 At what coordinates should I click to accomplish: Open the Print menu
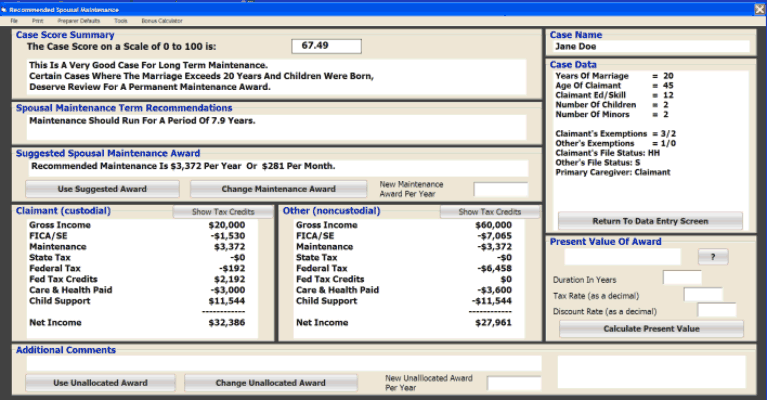pyautogui.click(x=37, y=20)
